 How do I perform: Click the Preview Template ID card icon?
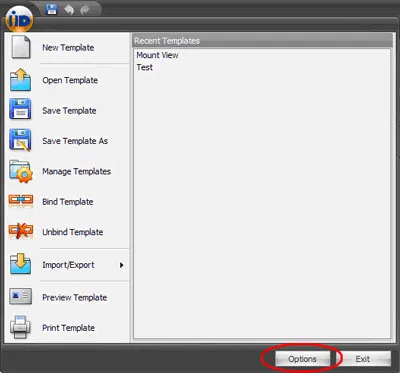click(21, 296)
